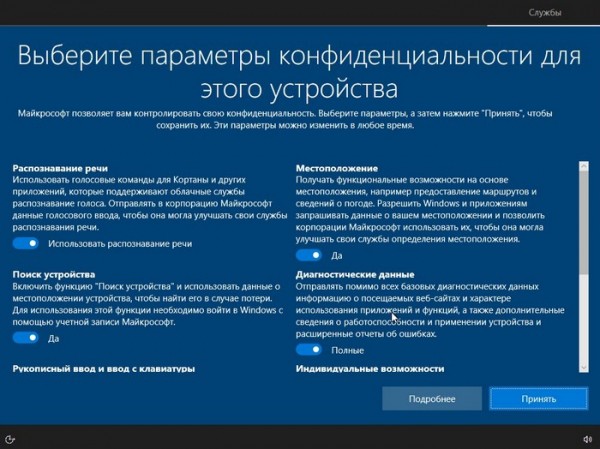Click the scrollbar up arrow
The width and height of the screenshot is (600, 449).
(x=584, y=166)
